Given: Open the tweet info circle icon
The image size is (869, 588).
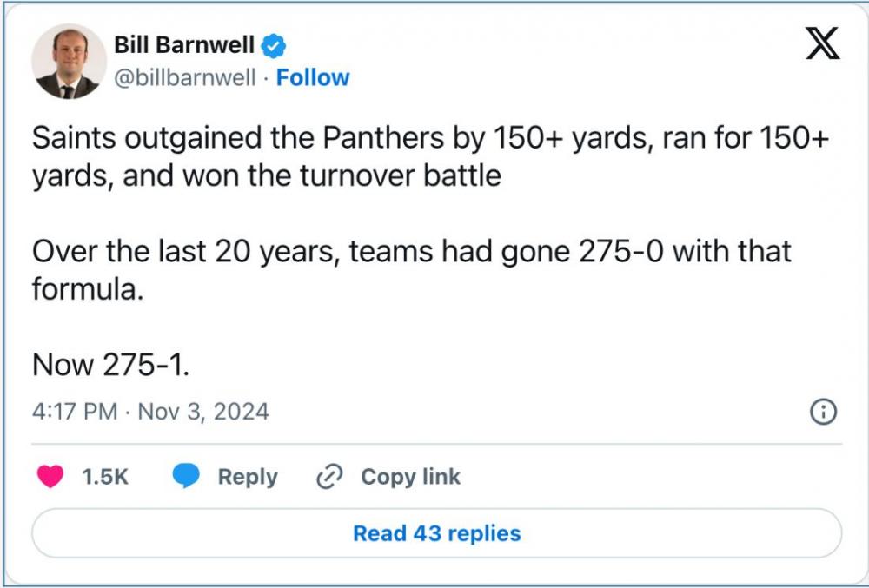Looking at the screenshot, I should 822,412.
